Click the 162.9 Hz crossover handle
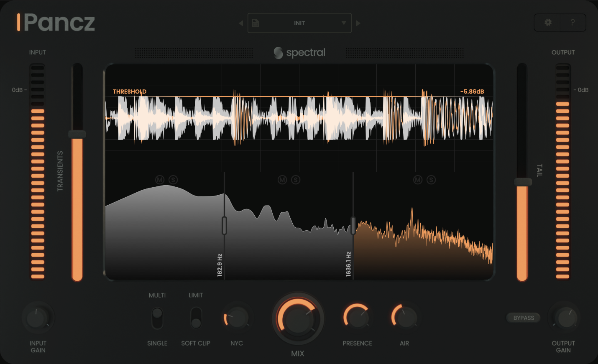The image size is (598, 364). 225,225
